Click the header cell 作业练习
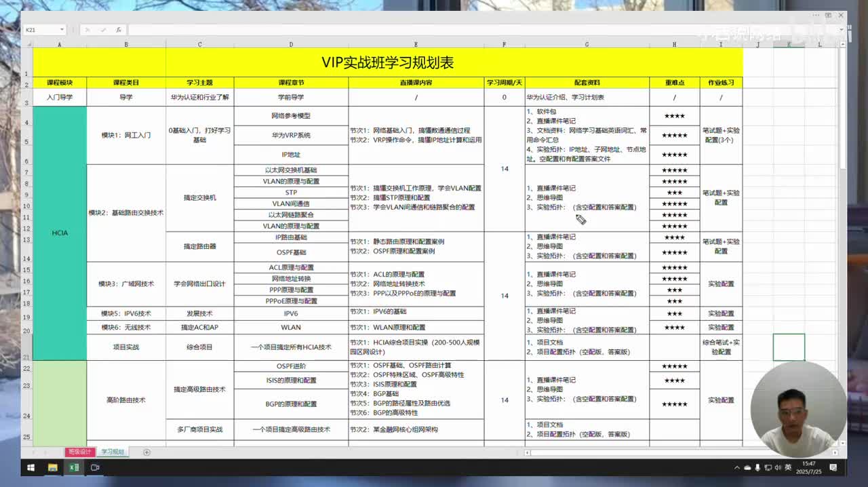Image resolution: width=868 pixels, height=487 pixels. click(x=721, y=83)
